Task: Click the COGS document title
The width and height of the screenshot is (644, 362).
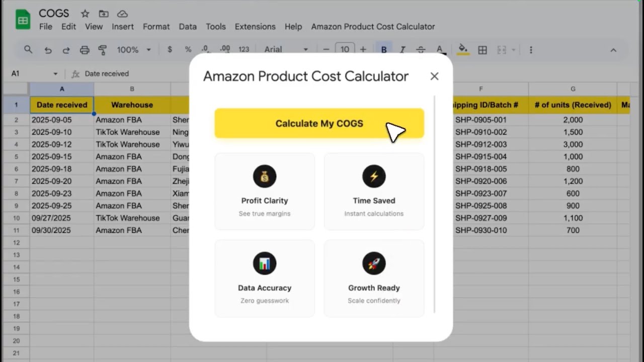Action: coord(54,14)
